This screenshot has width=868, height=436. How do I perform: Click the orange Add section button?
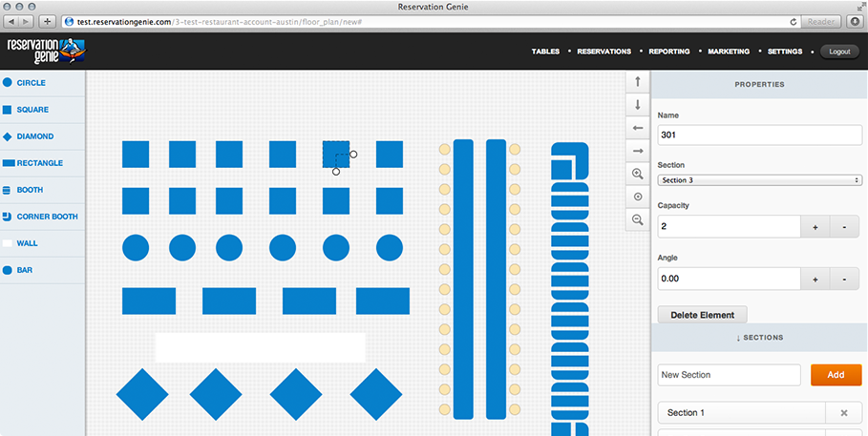pyautogui.click(x=836, y=375)
